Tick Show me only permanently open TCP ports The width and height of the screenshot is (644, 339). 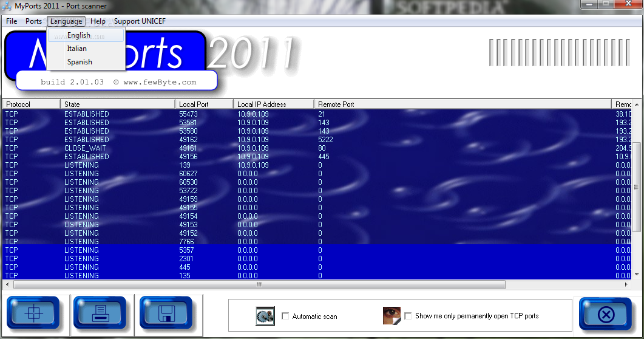tap(408, 315)
